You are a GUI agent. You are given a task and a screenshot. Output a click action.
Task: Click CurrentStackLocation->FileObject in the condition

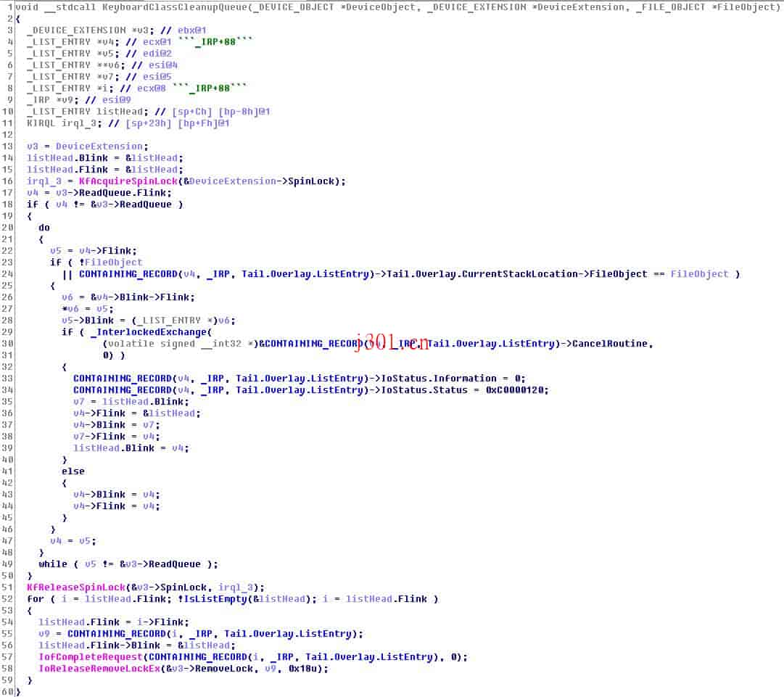coord(555,274)
